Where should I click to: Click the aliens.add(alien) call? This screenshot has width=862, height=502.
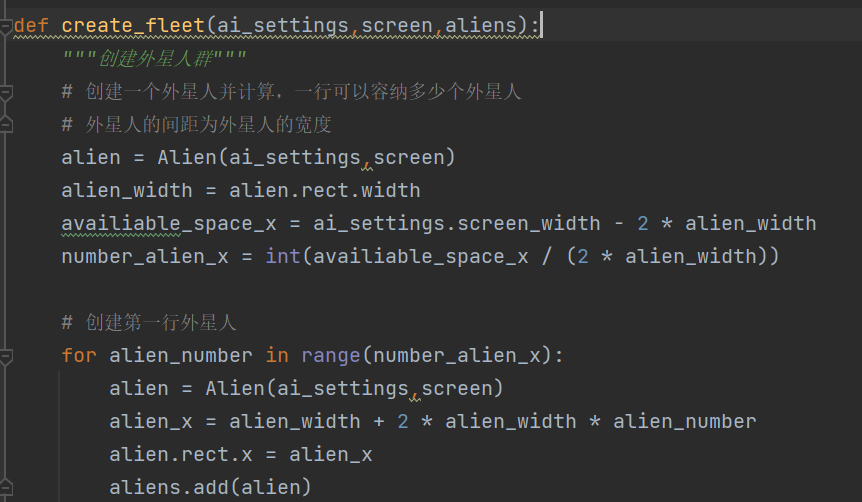click(x=210, y=487)
